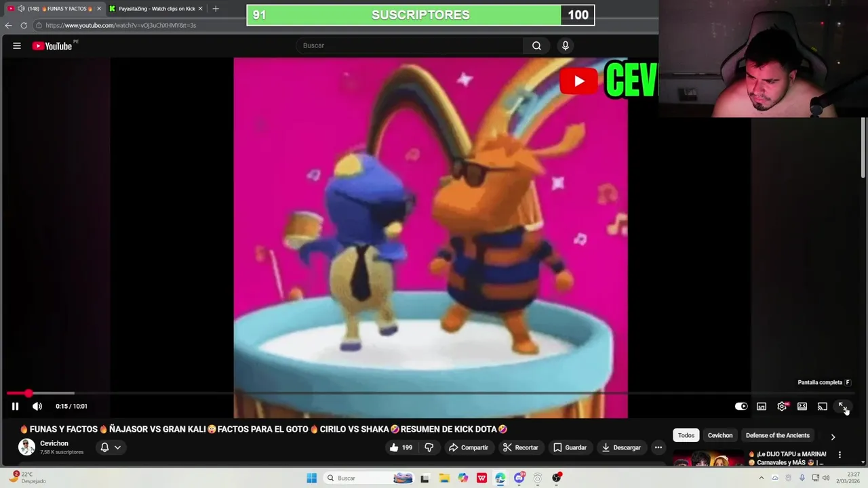This screenshot has height=488, width=868.
Task: Open the Cevichon channel avatar
Action: click(26, 447)
